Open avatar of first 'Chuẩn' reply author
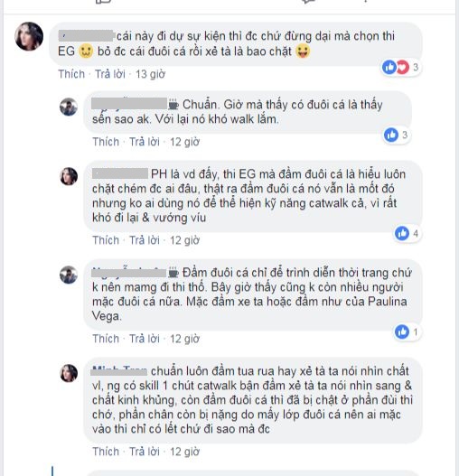Screen dimensions: 459x476 point(69,107)
